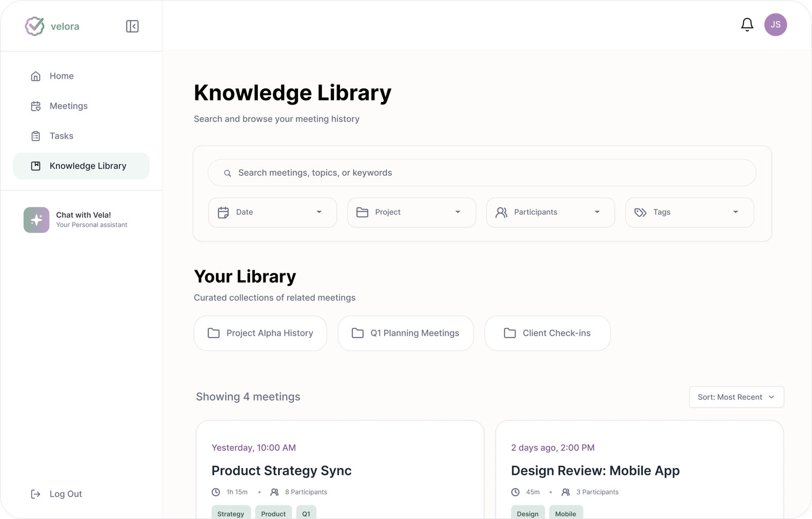Image resolution: width=812 pixels, height=519 pixels.
Task: Click 'Yesterday, 10:00 AM' timestamp
Action: (254, 448)
